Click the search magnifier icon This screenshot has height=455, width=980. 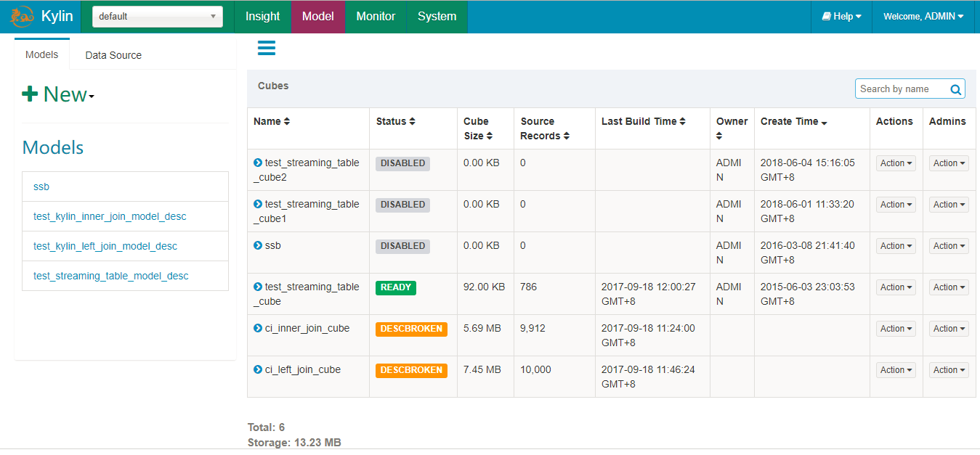tap(955, 89)
